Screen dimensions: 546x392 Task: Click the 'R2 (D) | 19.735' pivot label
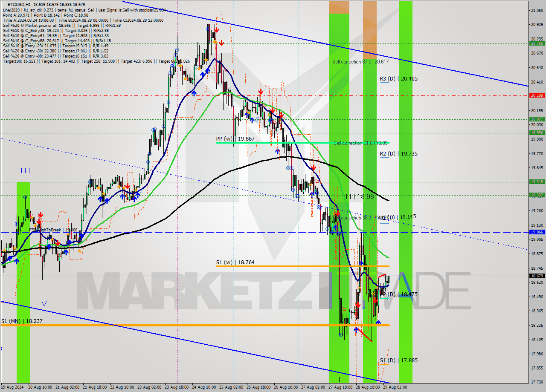click(399, 154)
